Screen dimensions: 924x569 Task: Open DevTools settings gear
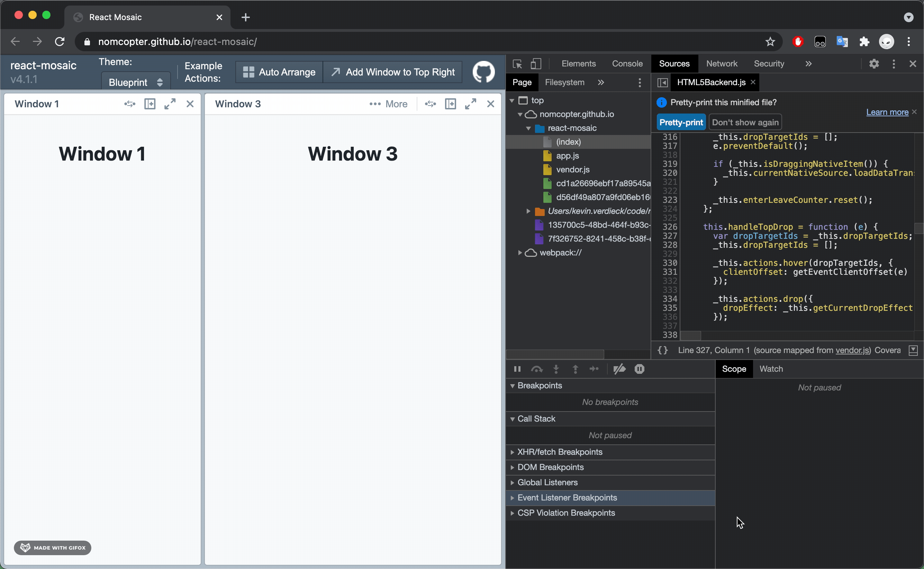pos(874,64)
